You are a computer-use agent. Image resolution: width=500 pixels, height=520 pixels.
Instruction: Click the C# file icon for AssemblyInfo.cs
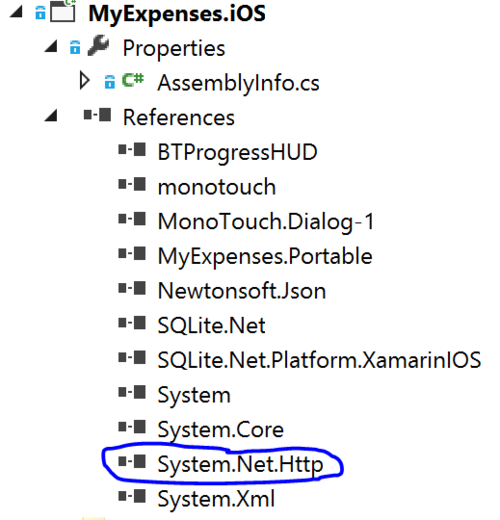click(133, 80)
